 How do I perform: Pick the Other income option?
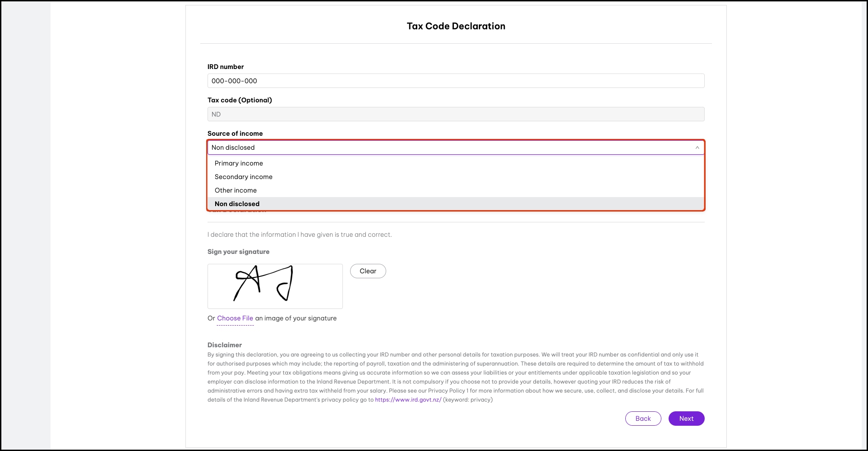[235, 190]
